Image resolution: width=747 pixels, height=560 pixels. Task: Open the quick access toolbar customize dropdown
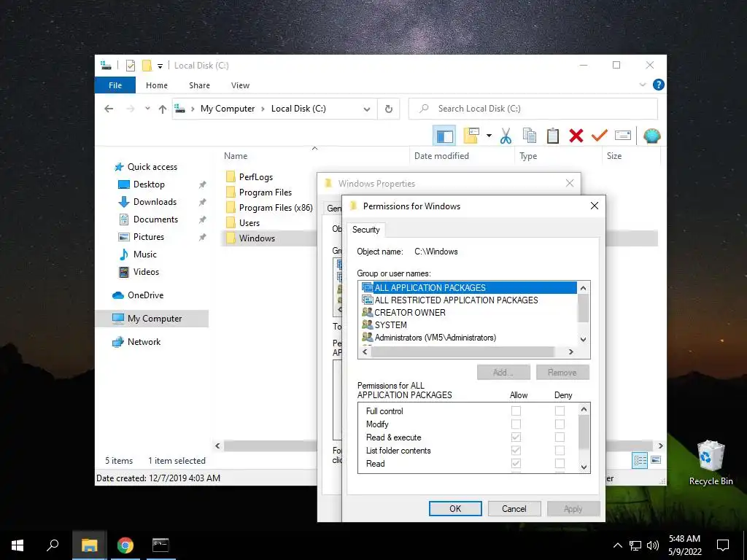point(160,66)
